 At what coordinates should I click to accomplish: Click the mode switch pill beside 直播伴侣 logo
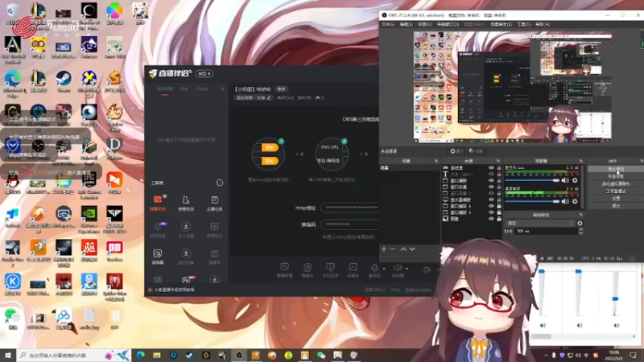click(x=204, y=73)
